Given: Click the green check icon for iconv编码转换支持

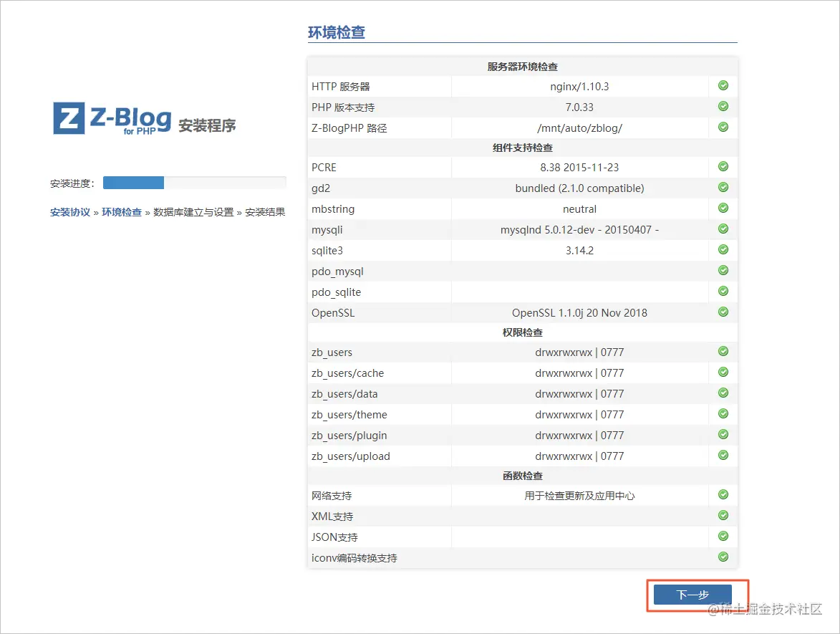Looking at the screenshot, I should coord(723,557).
